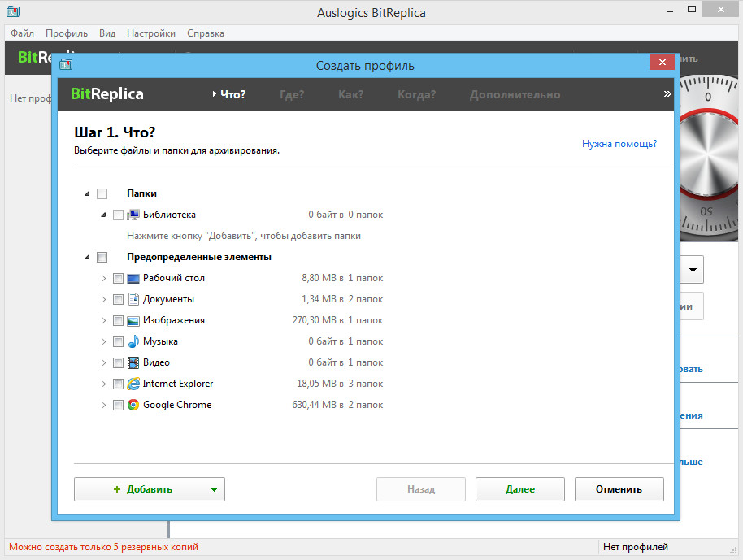The width and height of the screenshot is (743, 560).
Task: Click the Internet Explorer icon
Action: coord(133,384)
